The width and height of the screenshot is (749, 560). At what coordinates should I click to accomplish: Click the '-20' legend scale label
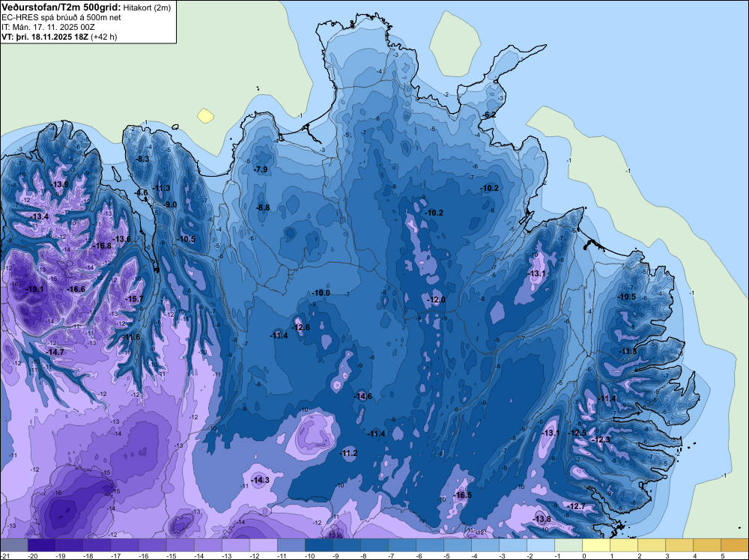32,556
